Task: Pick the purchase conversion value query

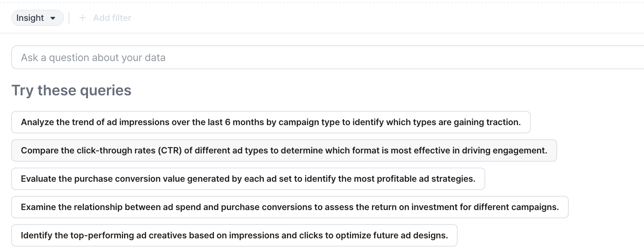Action: click(248, 179)
